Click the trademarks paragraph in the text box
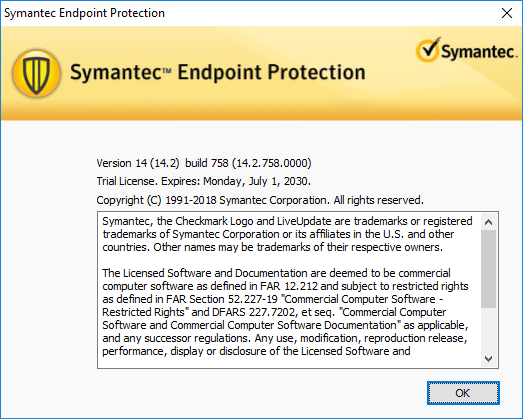523x419 pixels. coord(287,234)
